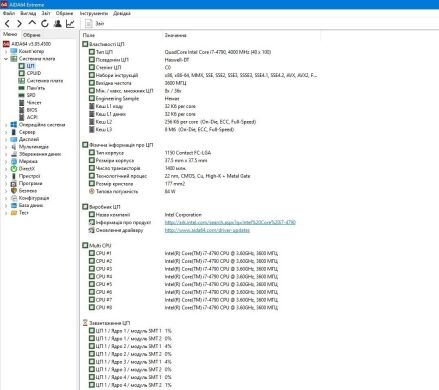Click the Звіт report button with page icon

click(x=95, y=23)
